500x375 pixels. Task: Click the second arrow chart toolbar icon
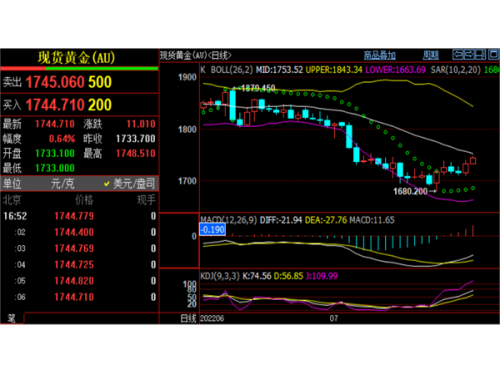pyautogui.click(x=469, y=54)
